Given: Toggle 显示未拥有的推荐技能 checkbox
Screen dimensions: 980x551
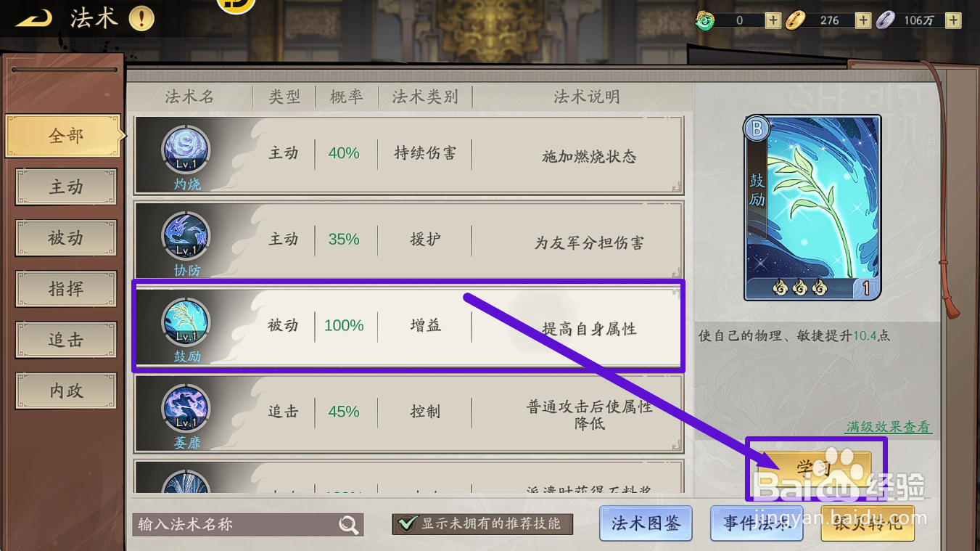Looking at the screenshot, I should click(408, 523).
